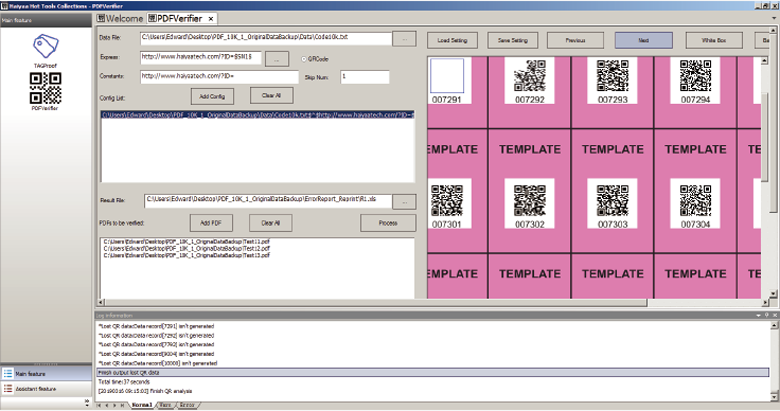The height and width of the screenshot is (411, 780).
Task: Click the QR code labeled 007292
Action: (x=530, y=76)
